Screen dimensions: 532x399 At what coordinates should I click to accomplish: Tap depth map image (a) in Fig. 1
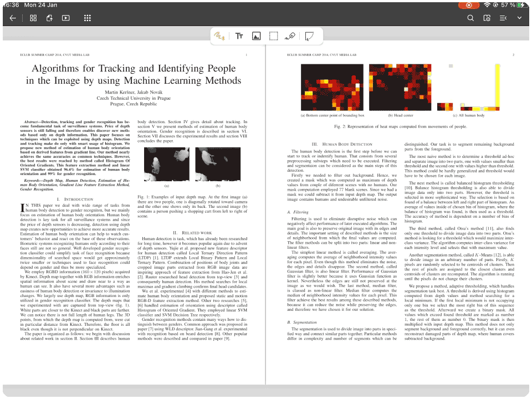click(x=167, y=164)
